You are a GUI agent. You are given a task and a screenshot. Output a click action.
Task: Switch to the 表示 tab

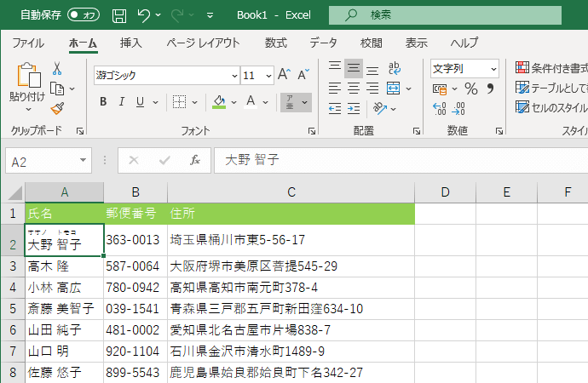(416, 43)
